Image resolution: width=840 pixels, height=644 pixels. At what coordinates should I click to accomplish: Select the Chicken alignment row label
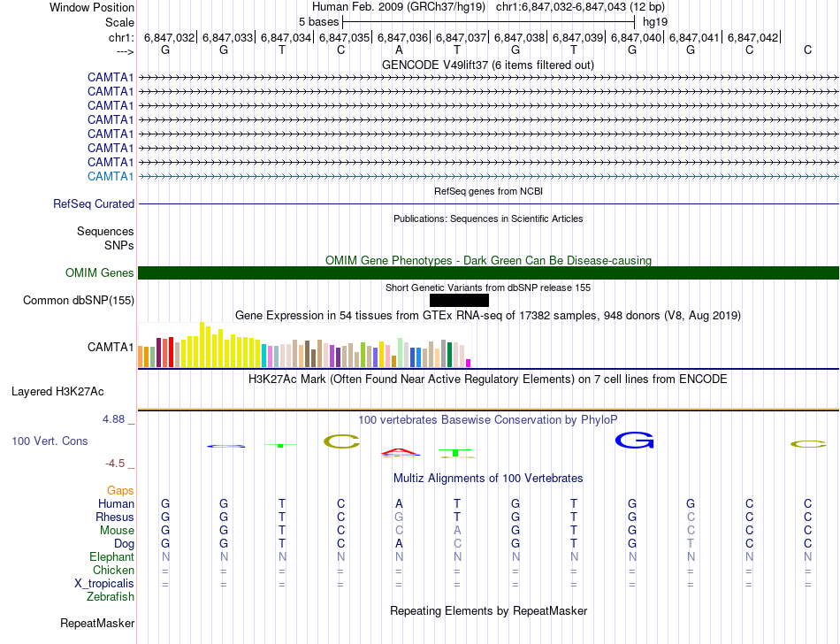pos(113,570)
